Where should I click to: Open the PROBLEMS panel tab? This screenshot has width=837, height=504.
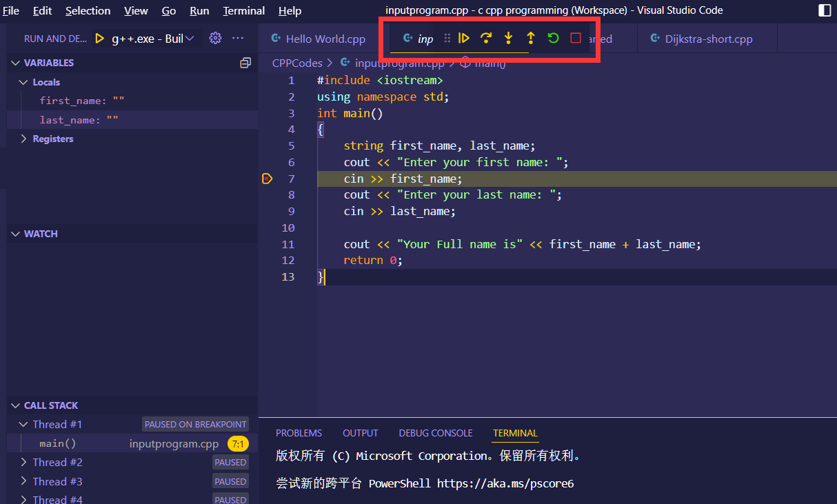click(x=299, y=433)
